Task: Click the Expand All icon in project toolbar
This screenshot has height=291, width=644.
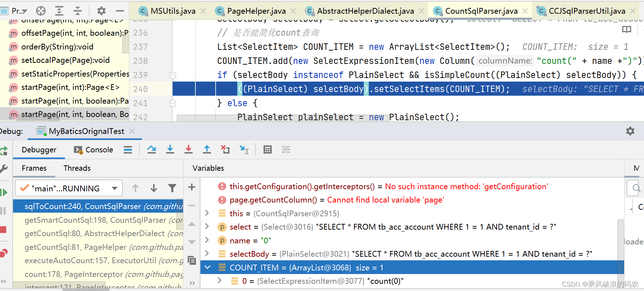Action: click(x=59, y=11)
